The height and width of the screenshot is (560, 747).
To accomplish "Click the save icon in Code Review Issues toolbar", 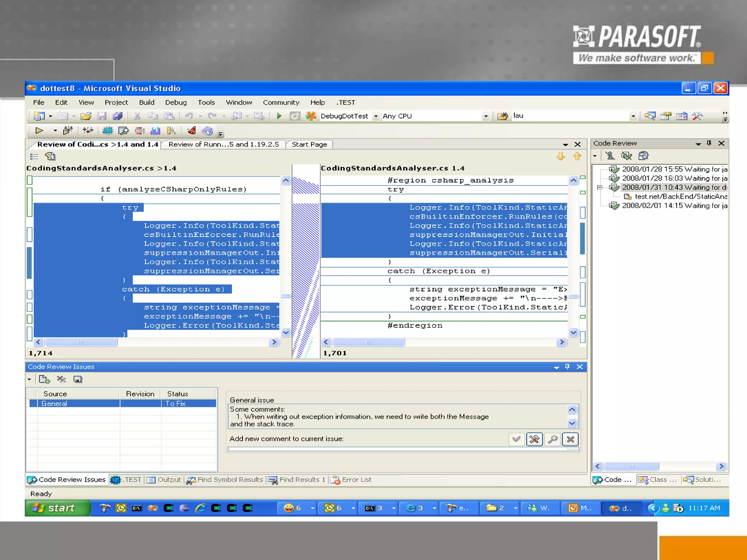I will coord(77,380).
